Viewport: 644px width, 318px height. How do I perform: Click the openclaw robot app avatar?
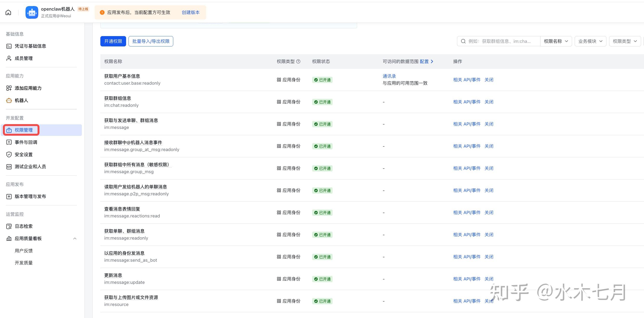[32, 12]
